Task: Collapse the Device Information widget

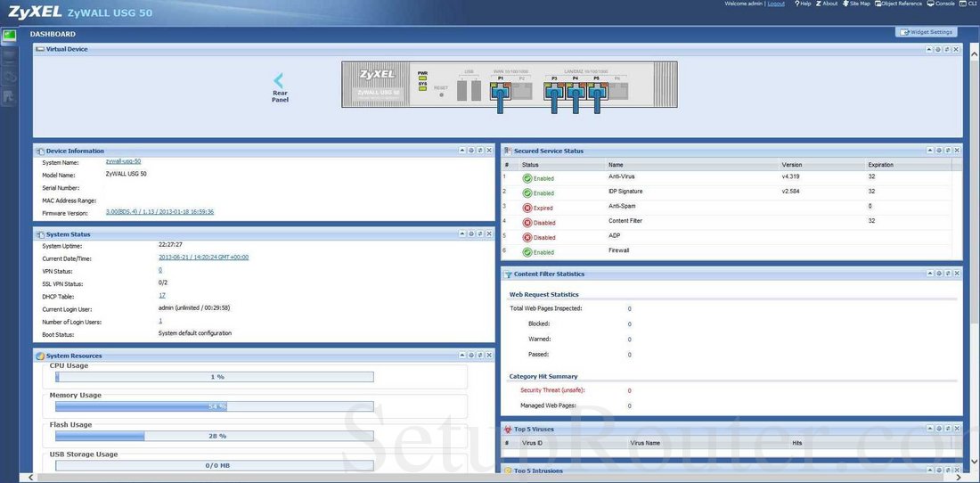Action: 462,151
